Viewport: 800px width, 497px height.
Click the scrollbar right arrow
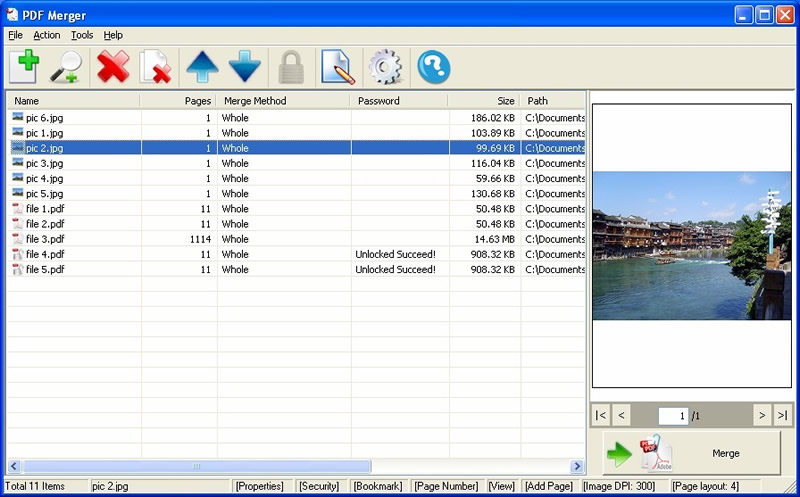point(577,466)
